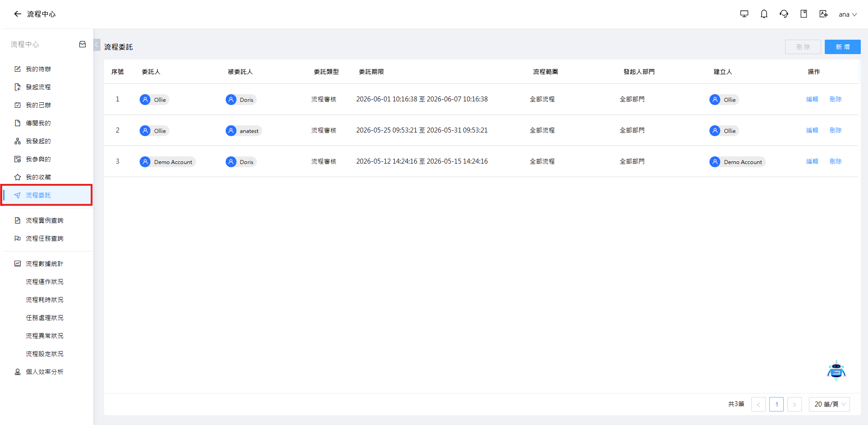
Task: Delete the anatest delegation row
Action: tap(836, 130)
